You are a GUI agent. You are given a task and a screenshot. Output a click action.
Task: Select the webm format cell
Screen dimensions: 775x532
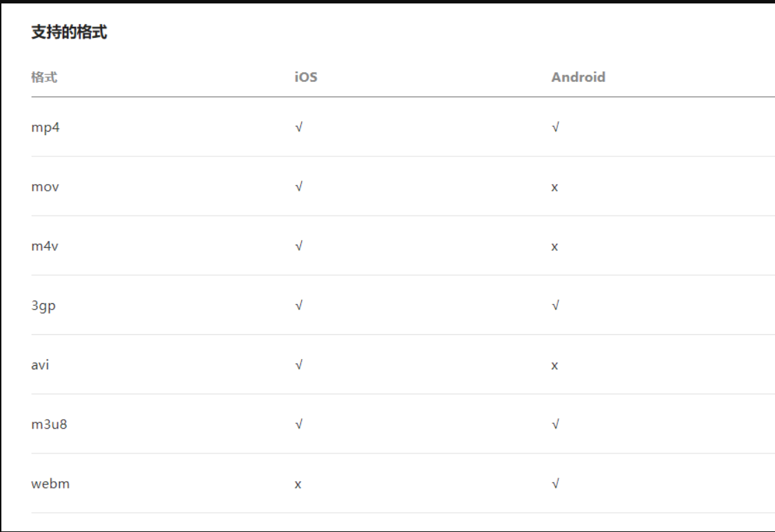[x=50, y=483]
